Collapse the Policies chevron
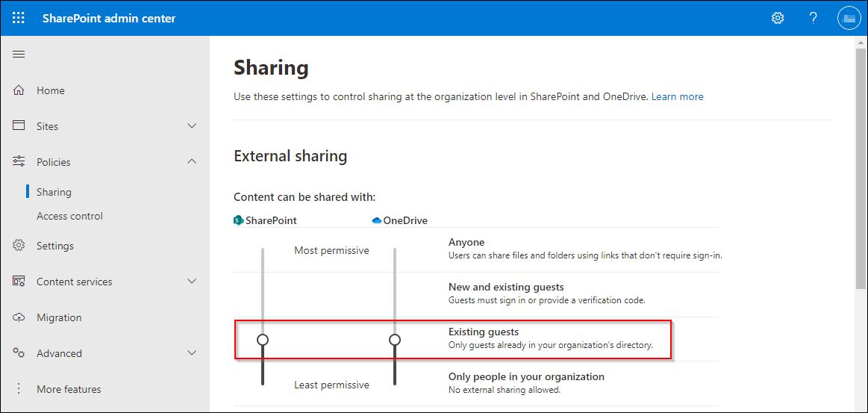 [192, 161]
